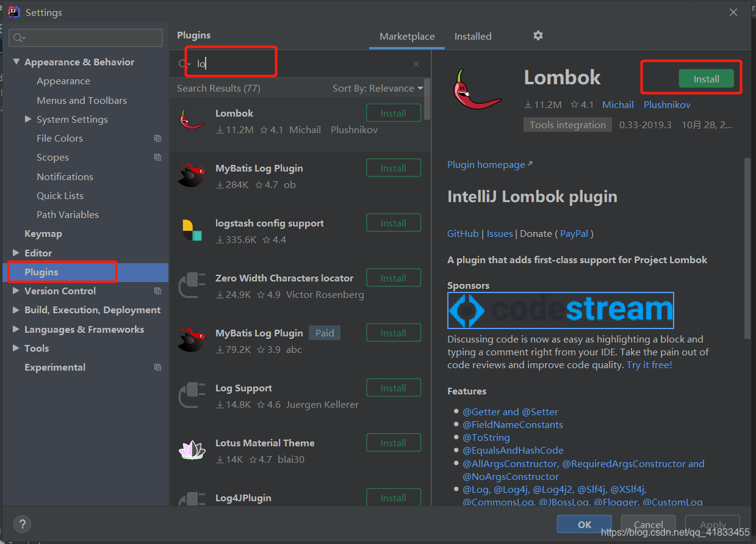Open the Notifications settings

65,176
